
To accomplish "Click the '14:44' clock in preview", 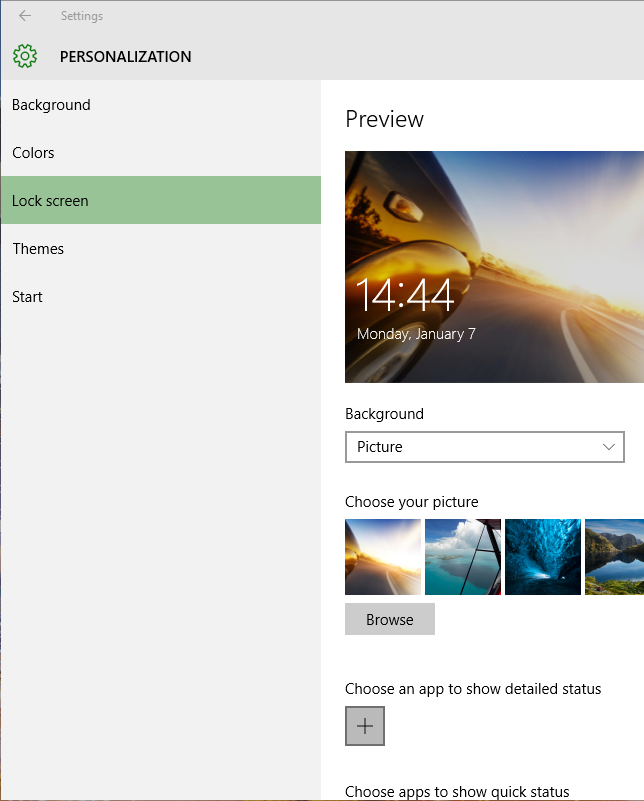I will [404, 294].
